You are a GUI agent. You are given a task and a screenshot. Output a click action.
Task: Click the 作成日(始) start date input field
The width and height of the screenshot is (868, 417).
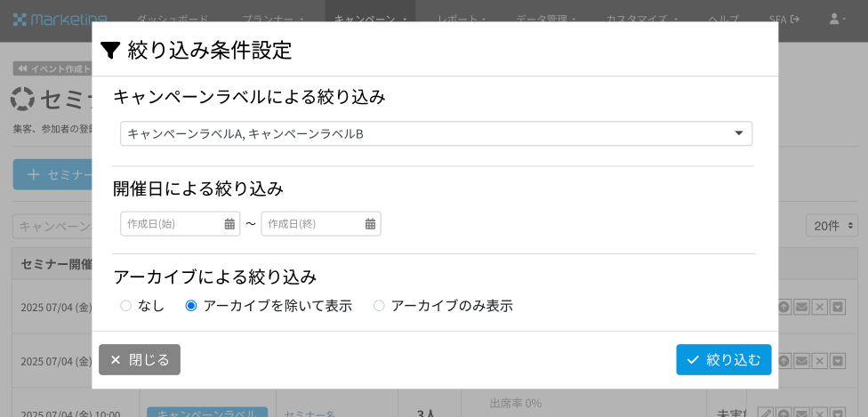[173, 224]
